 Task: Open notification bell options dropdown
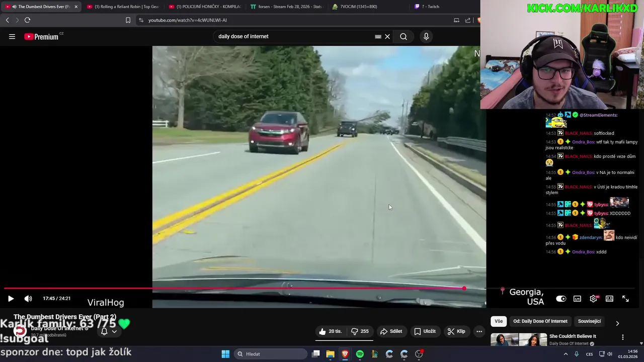click(109, 331)
